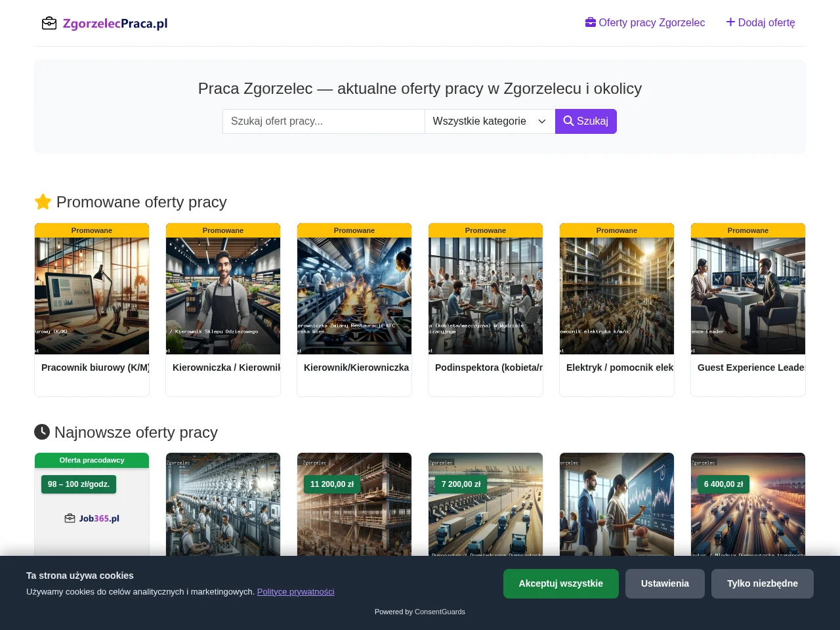
Task: Open the KFC restaurant kitchen promoted thumbnail
Action: (x=354, y=296)
